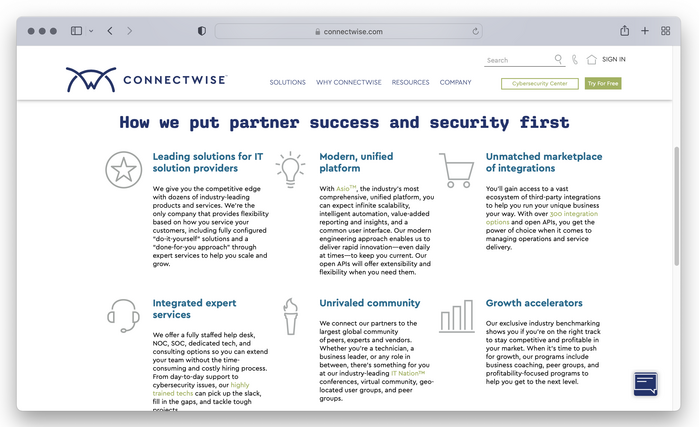Expand the sidebar dropdown chevron
The image size is (699, 427).
pos(91,31)
